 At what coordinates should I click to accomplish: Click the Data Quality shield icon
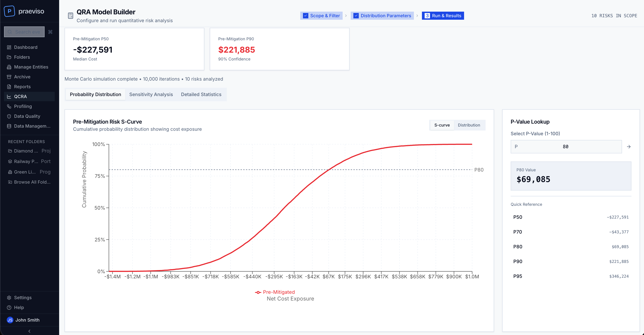pyautogui.click(x=9, y=116)
